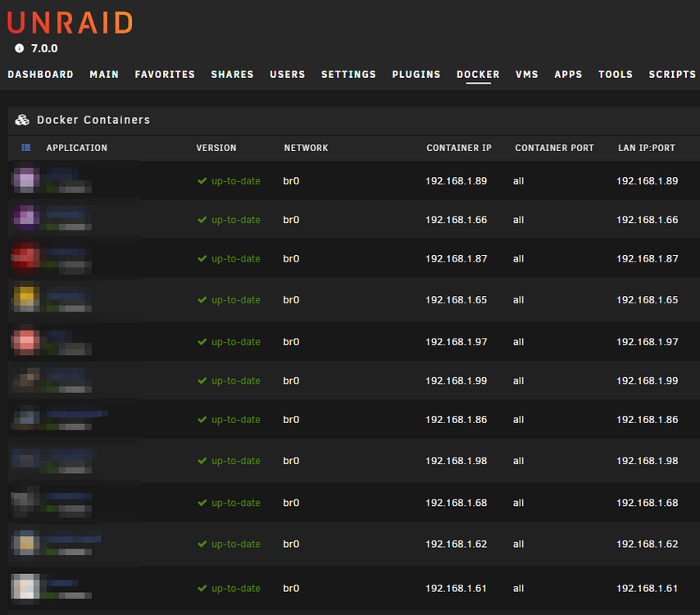Select the Docker tab
This screenshot has height=615, width=700.
pyautogui.click(x=478, y=75)
